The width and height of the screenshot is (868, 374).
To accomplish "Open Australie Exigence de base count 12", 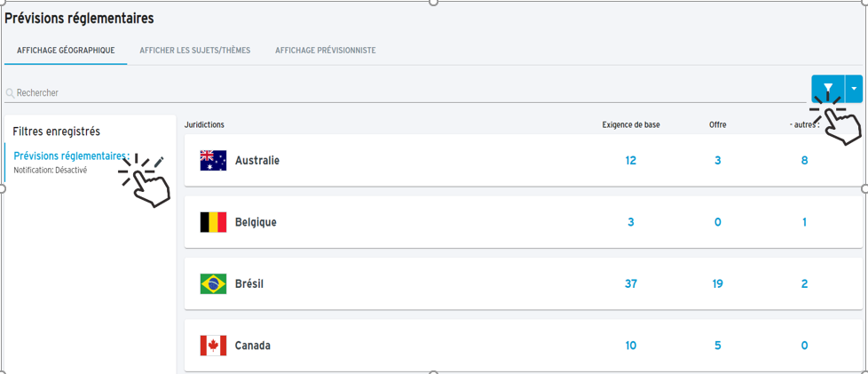I will pos(630,161).
